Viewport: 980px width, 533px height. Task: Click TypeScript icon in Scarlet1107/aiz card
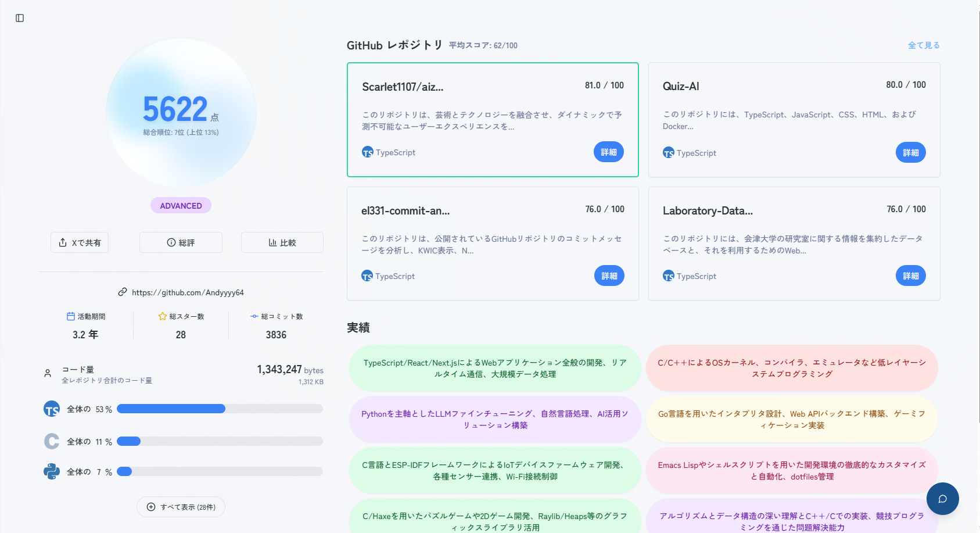point(368,152)
